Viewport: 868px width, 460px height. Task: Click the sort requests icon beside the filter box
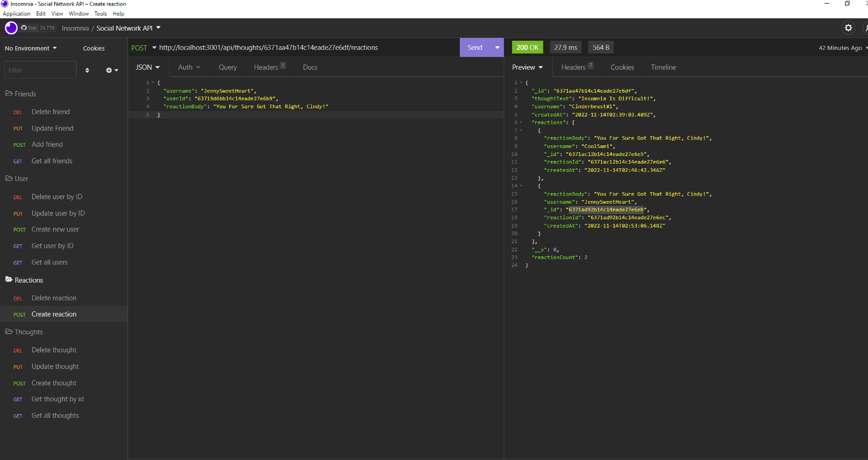coord(87,70)
